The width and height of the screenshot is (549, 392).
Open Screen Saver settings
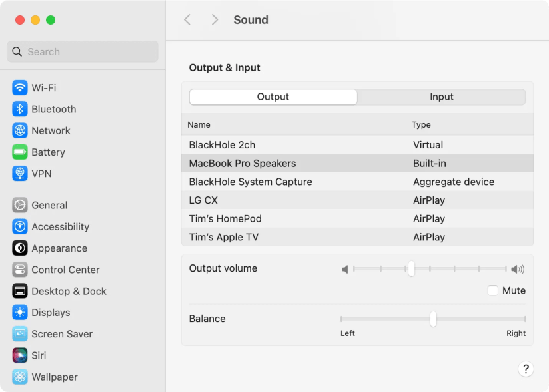tap(61, 334)
